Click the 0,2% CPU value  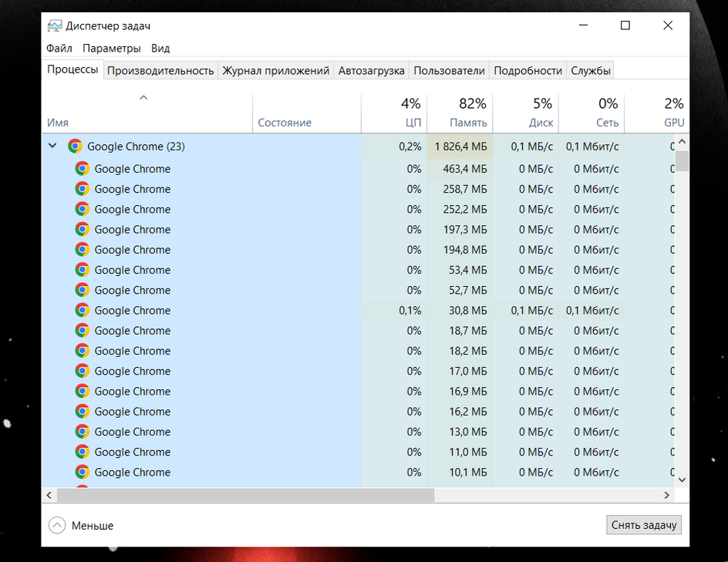(x=410, y=146)
